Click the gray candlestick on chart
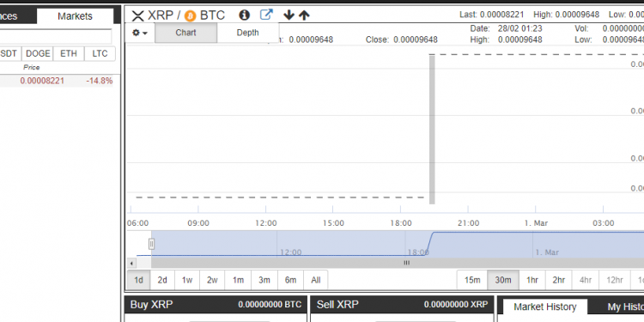The height and width of the screenshot is (322, 644). 432,130
